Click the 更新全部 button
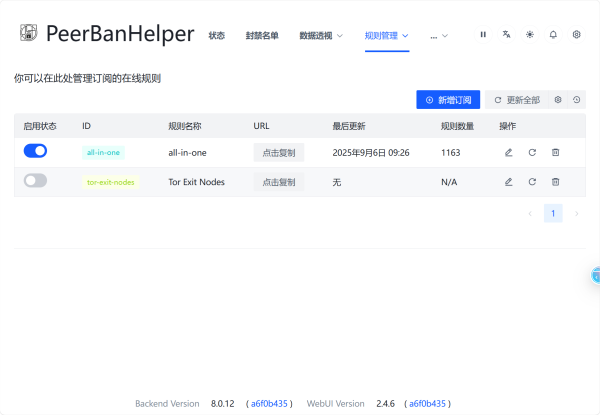This screenshot has height=415, width=600. tap(517, 100)
